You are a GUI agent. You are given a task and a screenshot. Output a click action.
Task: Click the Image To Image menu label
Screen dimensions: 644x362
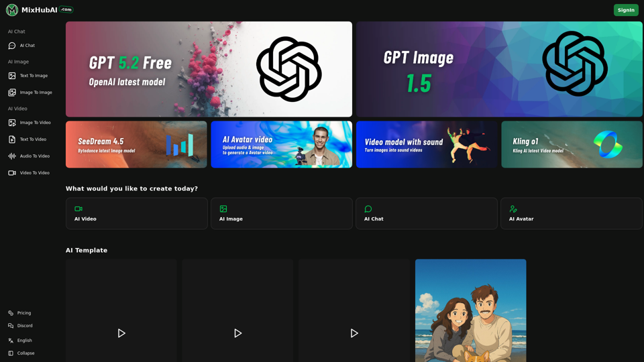(36, 93)
